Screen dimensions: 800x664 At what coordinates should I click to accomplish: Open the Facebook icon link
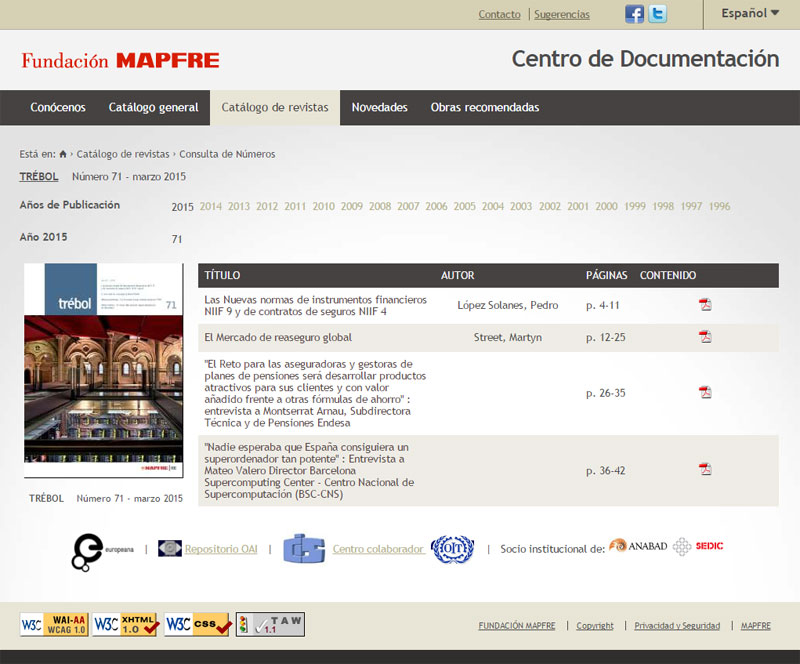tap(634, 14)
